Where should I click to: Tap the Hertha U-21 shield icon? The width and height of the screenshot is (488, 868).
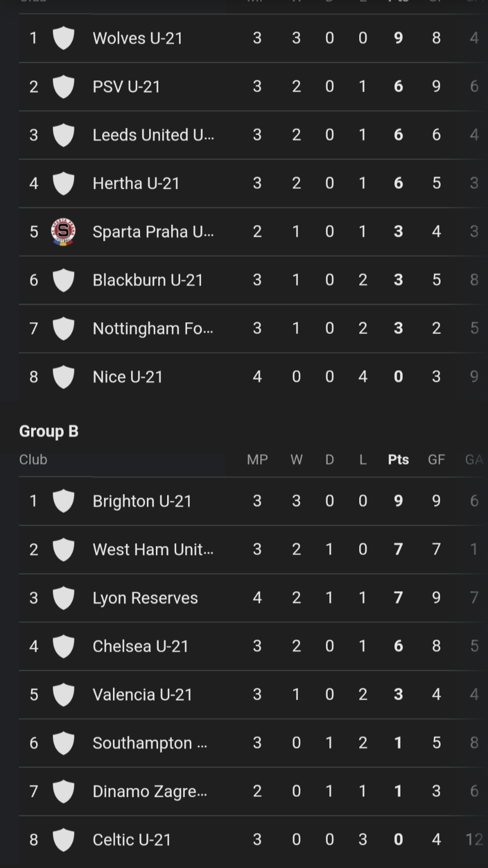63,183
